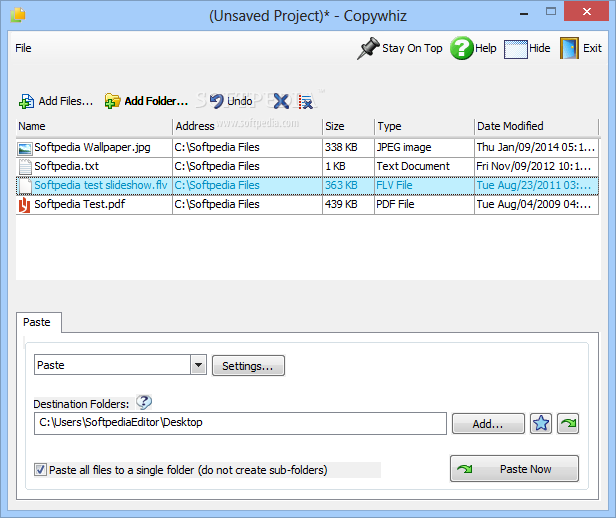
Task: Click the Settings... button
Action: point(248,366)
